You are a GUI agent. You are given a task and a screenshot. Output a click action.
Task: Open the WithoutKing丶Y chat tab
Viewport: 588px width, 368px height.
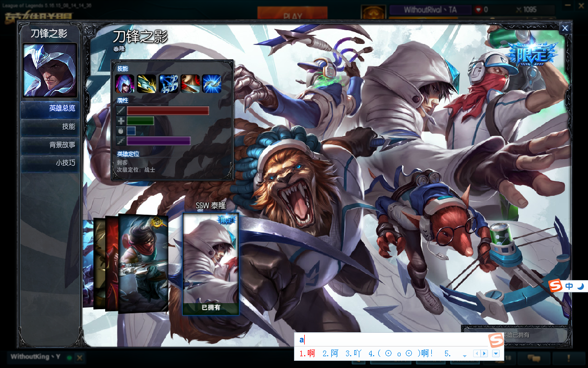(x=36, y=357)
